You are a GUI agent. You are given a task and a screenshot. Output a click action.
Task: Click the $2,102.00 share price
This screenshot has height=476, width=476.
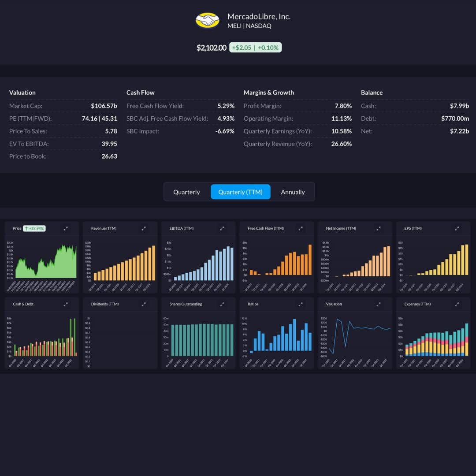[x=212, y=48]
